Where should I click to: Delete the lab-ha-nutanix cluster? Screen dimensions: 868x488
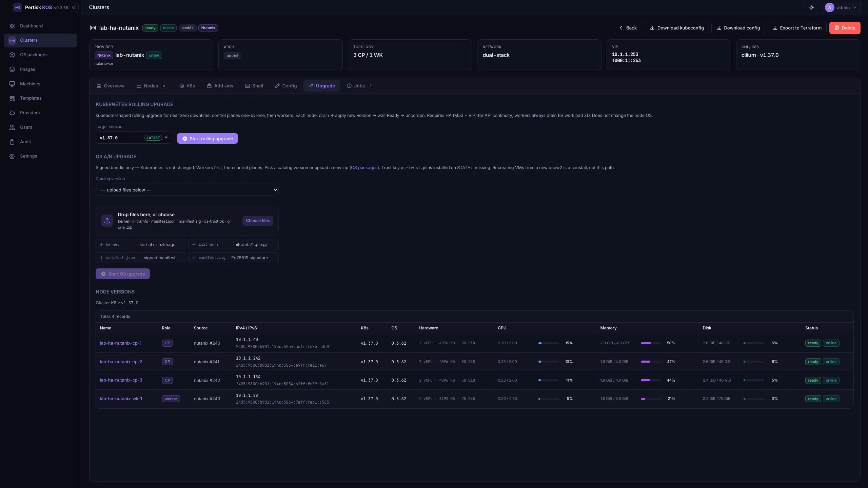tap(845, 28)
